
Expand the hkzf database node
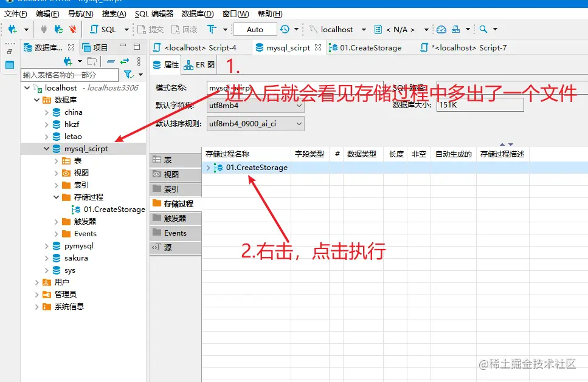point(46,124)
